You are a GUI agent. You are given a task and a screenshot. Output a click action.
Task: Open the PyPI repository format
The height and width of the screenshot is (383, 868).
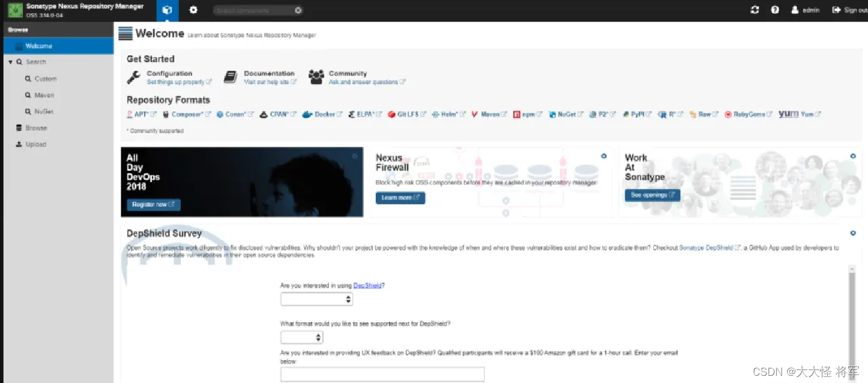pyautogui.click(x=637, y=114)
